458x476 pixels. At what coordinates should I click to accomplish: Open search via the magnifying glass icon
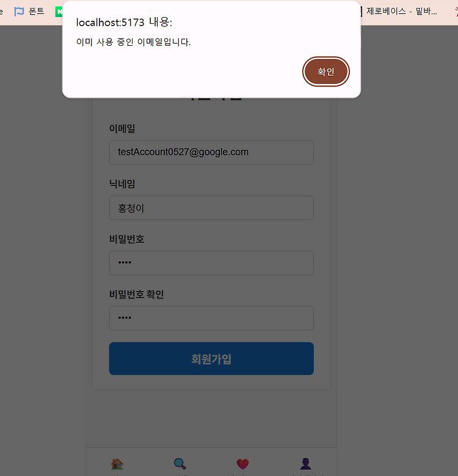[x=180, y=464]
